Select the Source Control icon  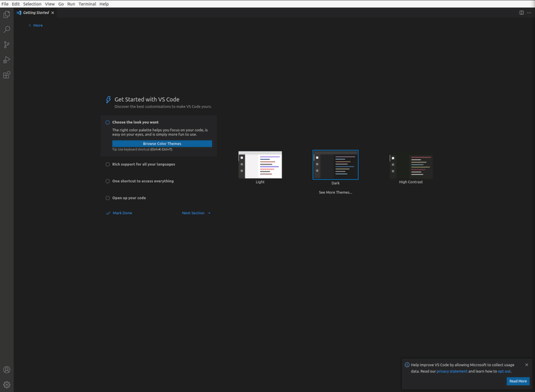pos(7,44)
